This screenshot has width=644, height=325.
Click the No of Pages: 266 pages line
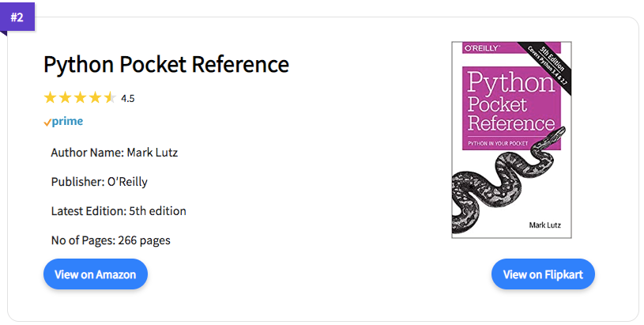tap(111, 240)
